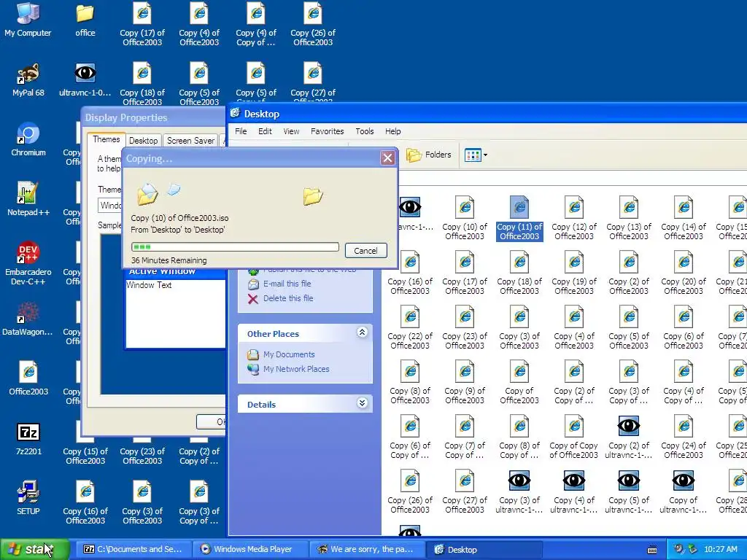Open the File menu

pyautogui.click(x=241, y=131)
